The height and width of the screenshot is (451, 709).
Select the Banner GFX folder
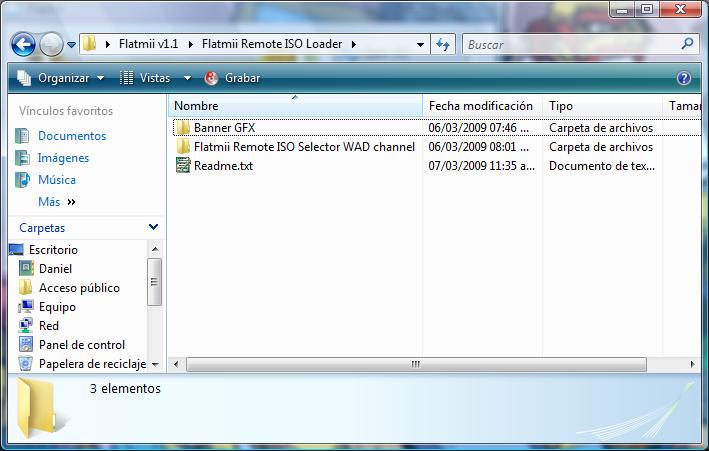point(224,128)
